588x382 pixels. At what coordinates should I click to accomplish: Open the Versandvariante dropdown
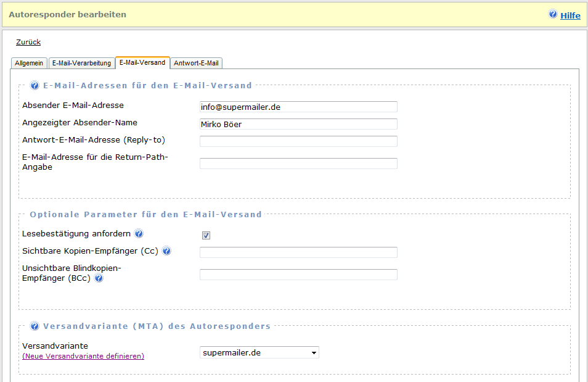(259, 352)
